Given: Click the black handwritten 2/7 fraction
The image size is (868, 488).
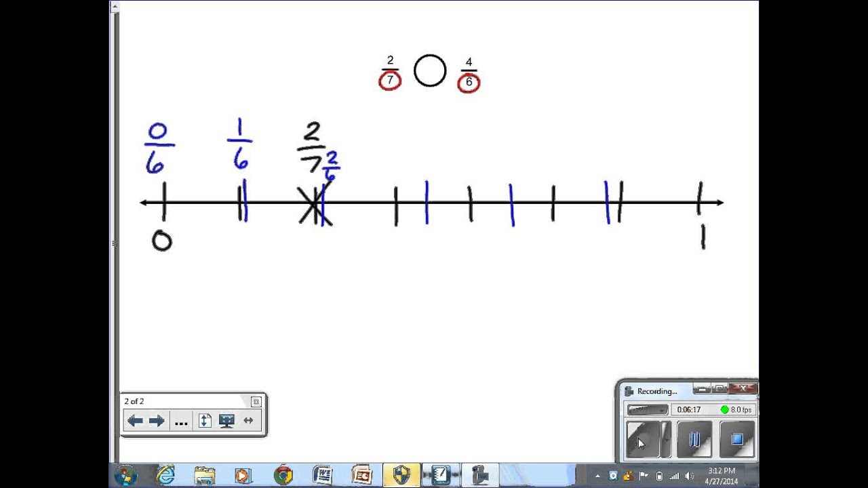Looking at the screenshot, I should coord(312,147).
